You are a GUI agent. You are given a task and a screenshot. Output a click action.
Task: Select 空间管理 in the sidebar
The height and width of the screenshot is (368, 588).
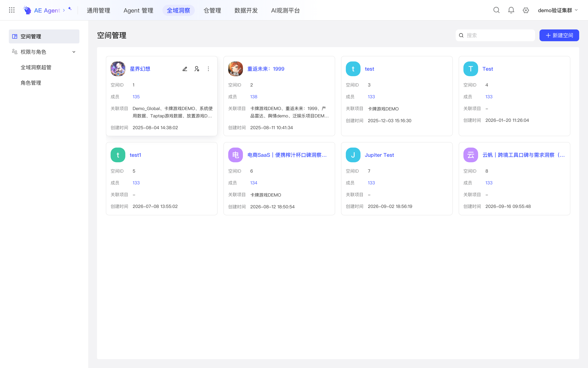44,36
